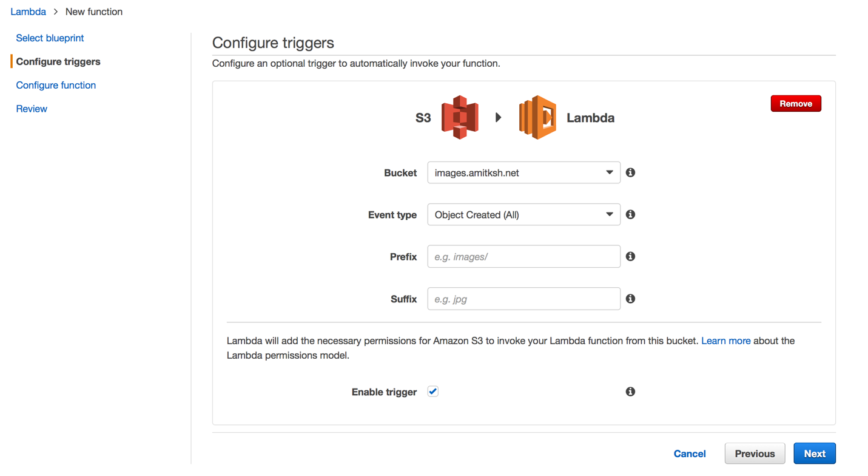
Task: Click the Lambda breadcrumb link
Action: coord(28,12)
